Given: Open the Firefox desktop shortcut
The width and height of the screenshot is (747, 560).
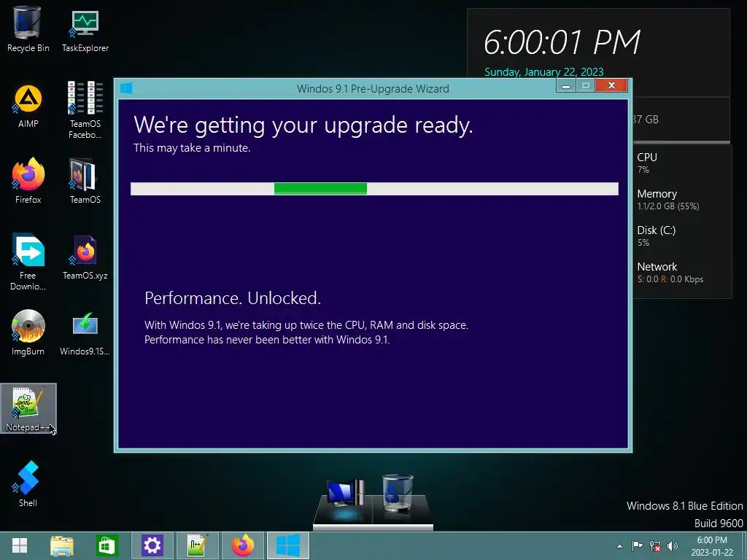Looking at the screenshot, I should 28,181.
